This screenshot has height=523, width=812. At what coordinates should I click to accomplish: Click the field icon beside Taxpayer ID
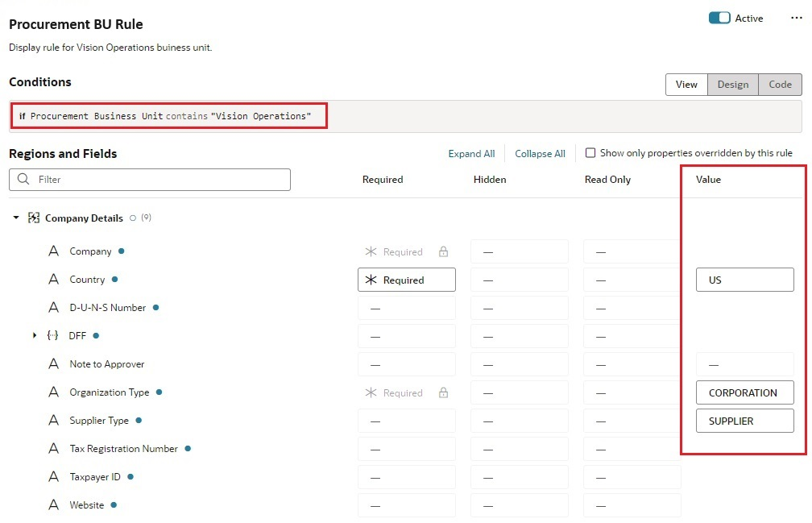pyautogui.click(x=53, y=477)
